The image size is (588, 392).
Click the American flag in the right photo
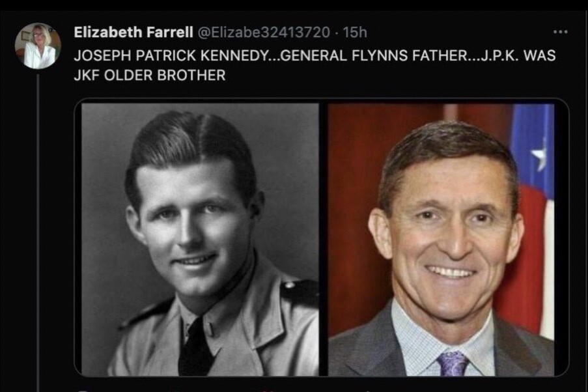point(534,195)
